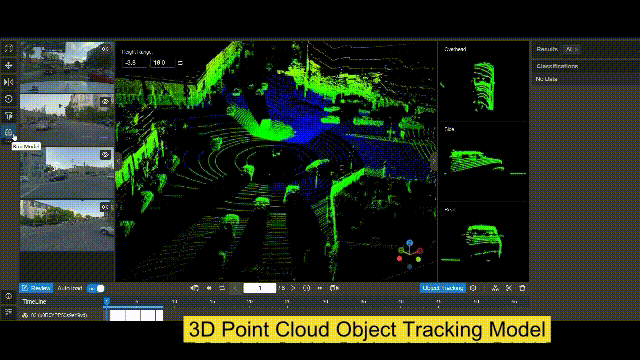The height and width of the screenshot is (360, 640).
Task: Select the paint-roller icon in left toolbar
Action: [x=9, y=116]
